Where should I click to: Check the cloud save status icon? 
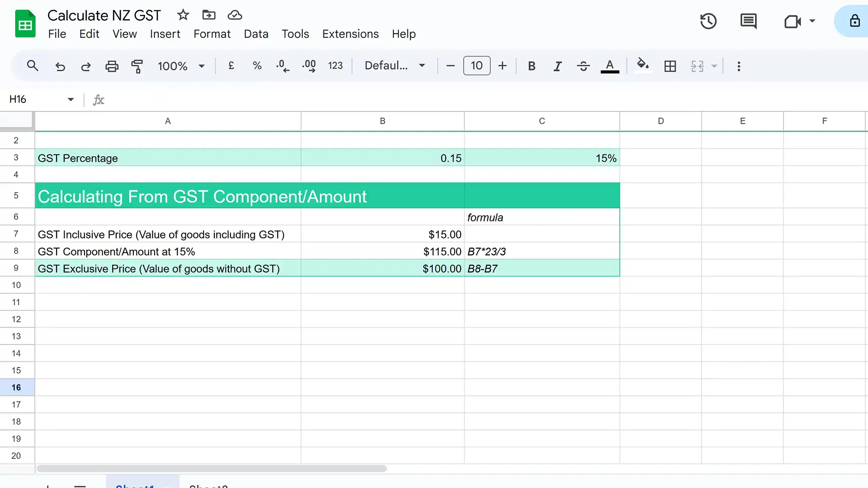(x=235, y=15)
